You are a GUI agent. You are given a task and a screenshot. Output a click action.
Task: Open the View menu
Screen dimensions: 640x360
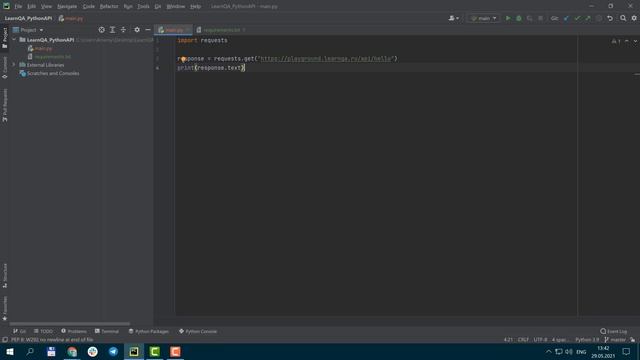click(x=46, y=6)
